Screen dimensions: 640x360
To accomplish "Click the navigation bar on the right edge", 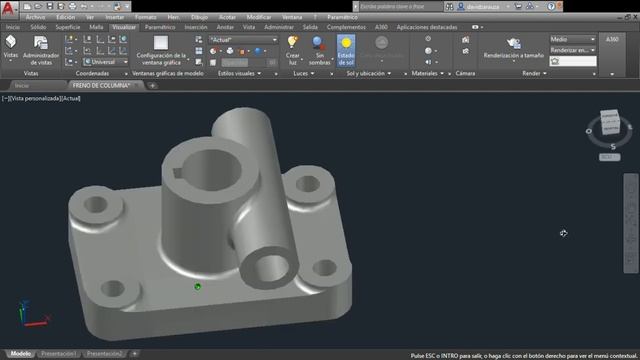I will pos(631,223).
